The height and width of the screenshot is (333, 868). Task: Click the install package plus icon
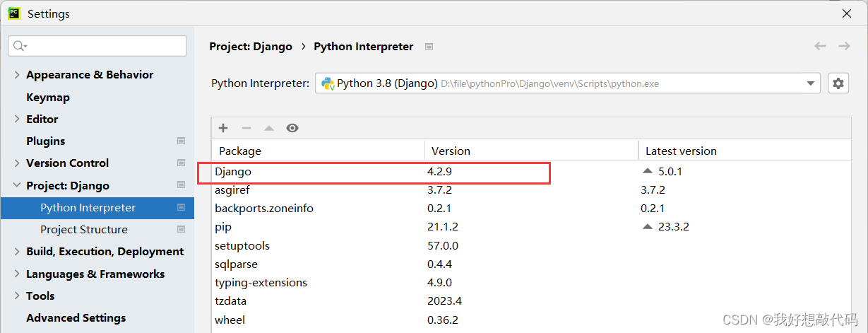(x=223, y=128)
